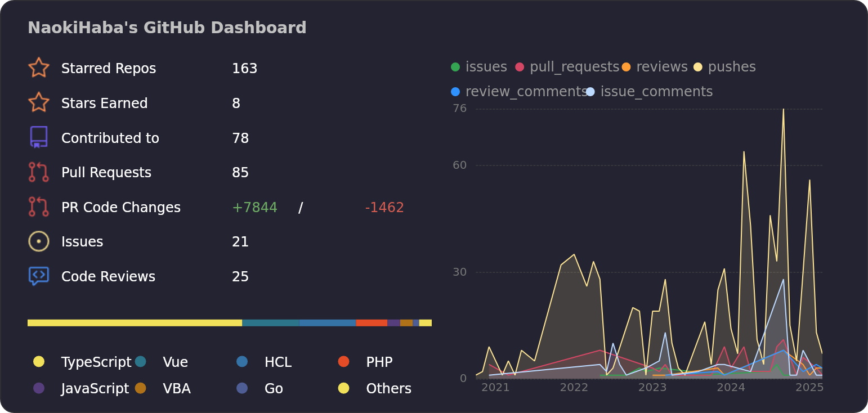
Task: Click the Others language label
Action: [389, 389]
